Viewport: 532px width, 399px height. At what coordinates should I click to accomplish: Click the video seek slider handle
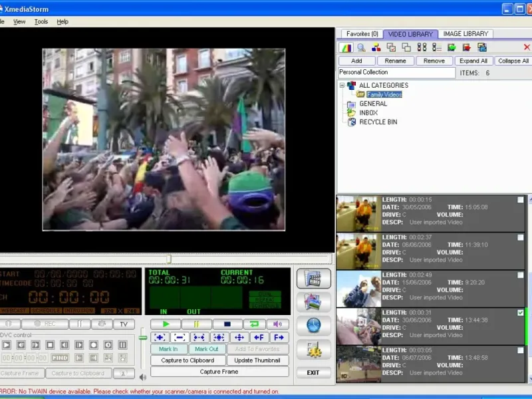point(168,259)
